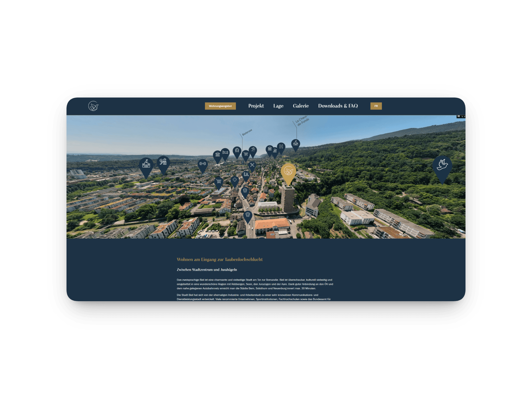Select the train station map pin

pos(237,150)
